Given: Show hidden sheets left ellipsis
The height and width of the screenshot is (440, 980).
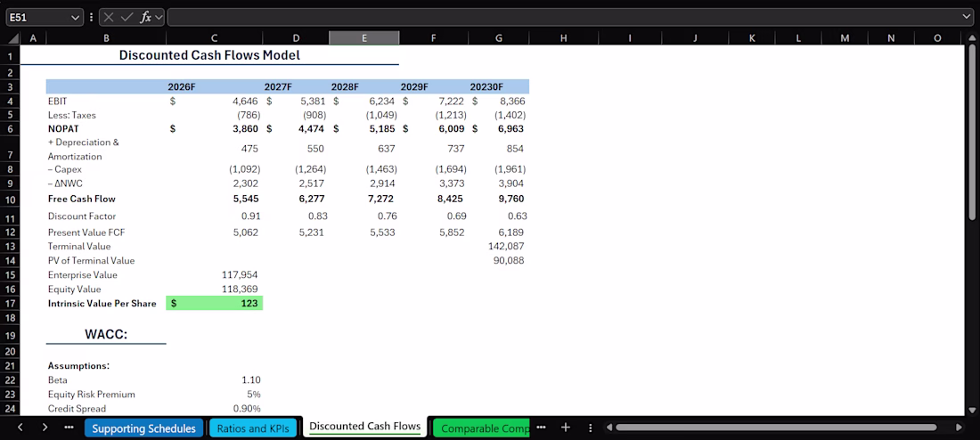Looking at the screenshot, I should 69,428.
